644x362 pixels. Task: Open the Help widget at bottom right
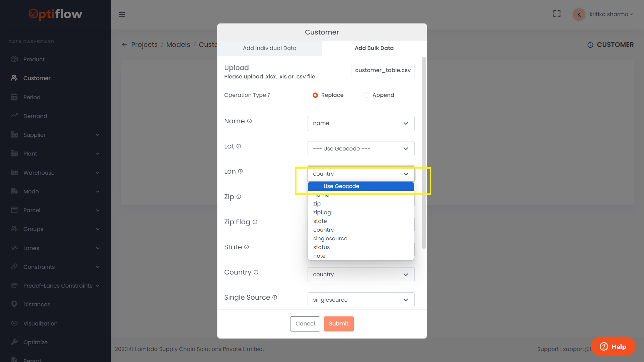pyautogui.click(x=613, y=347)
